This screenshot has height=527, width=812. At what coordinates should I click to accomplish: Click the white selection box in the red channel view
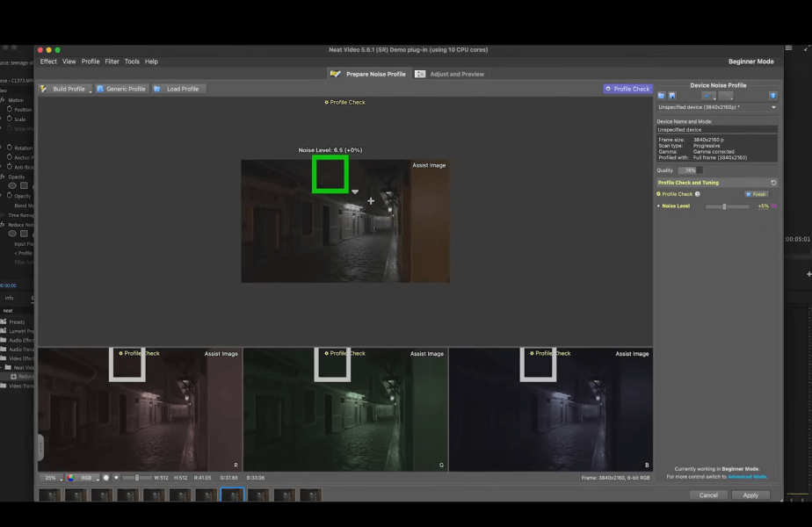[127, 365]
